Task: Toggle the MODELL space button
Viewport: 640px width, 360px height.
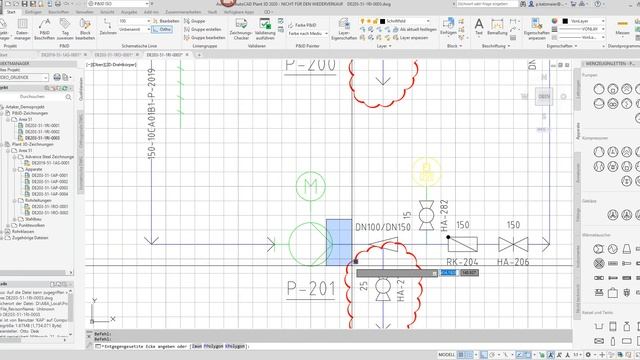Action: [447, 355]
